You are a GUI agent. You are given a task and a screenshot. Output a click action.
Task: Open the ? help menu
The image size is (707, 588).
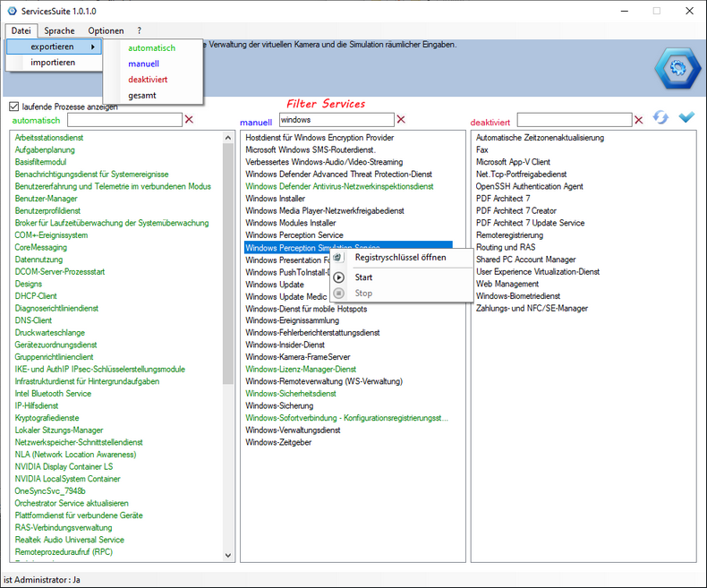tap(140, 30)
